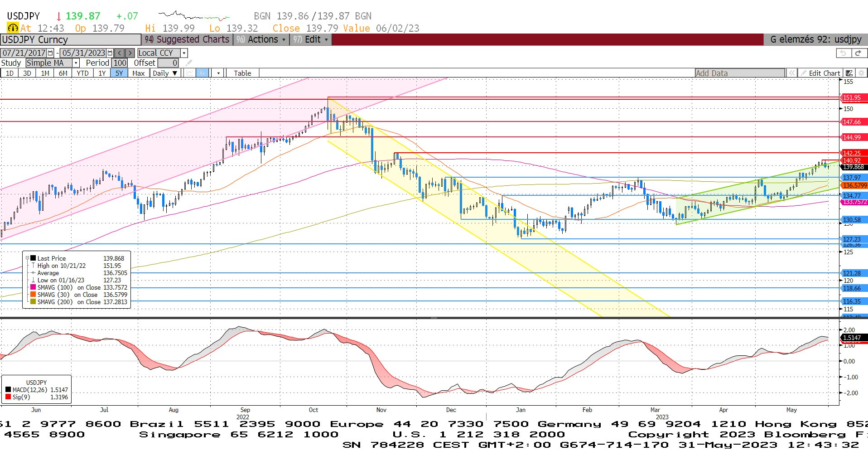Click the USDJPY Curncy security field
The height and width of the screenshot is (470, 868).
click(71, 39)
